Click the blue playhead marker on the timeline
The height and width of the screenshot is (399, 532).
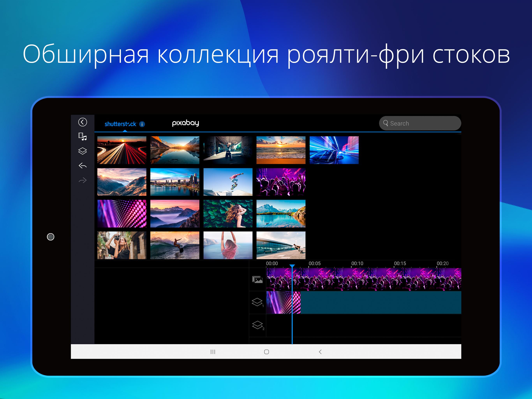tap(292, 266)
